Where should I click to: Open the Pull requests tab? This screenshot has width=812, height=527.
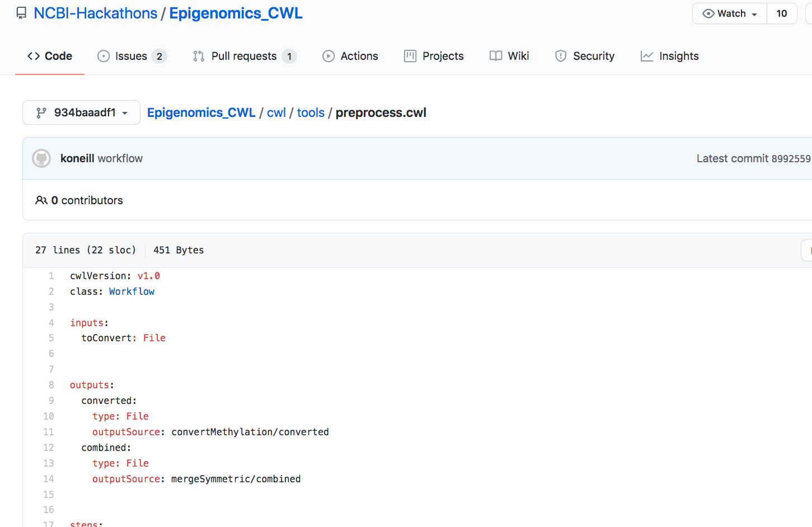(x=245, y=56)
